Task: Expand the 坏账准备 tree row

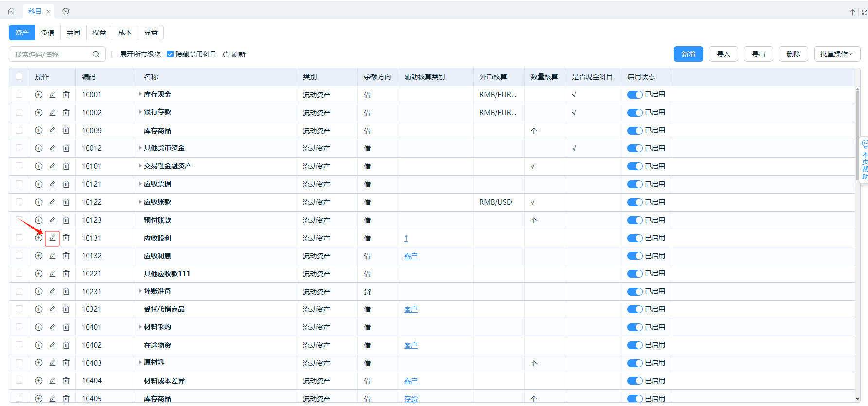Action: coord(140,291)
